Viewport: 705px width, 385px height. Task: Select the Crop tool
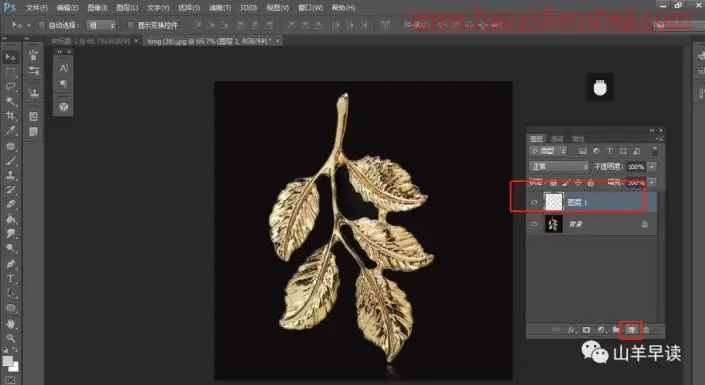pos(10,116)
